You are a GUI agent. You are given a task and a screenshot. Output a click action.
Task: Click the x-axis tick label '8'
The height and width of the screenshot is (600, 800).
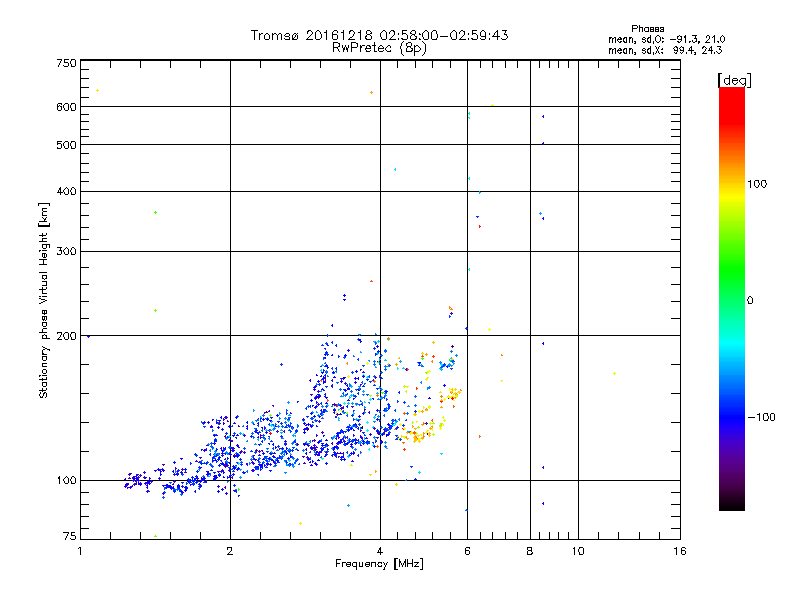(x=530, y=551)
